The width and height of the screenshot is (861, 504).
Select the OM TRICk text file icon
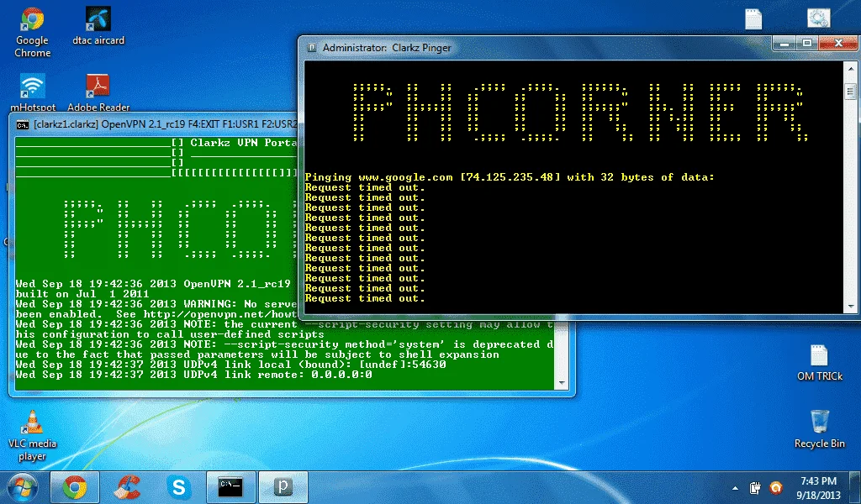[819, 363]
